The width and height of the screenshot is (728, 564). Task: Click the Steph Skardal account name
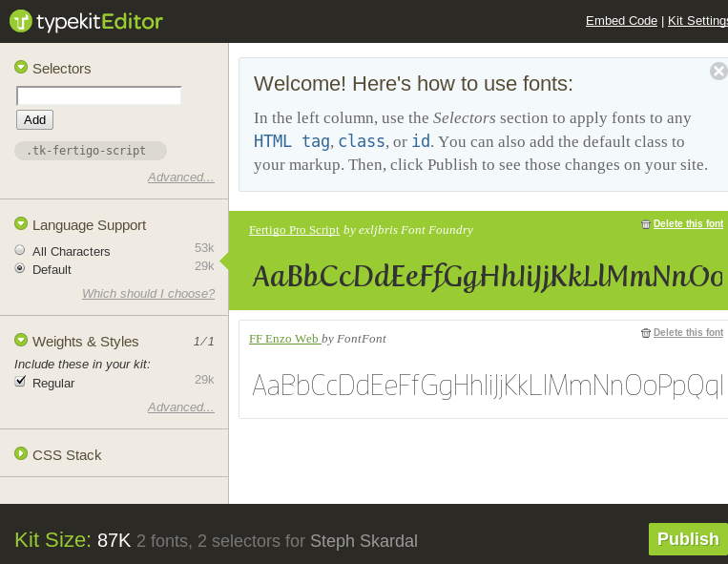(x=364, y=541)
